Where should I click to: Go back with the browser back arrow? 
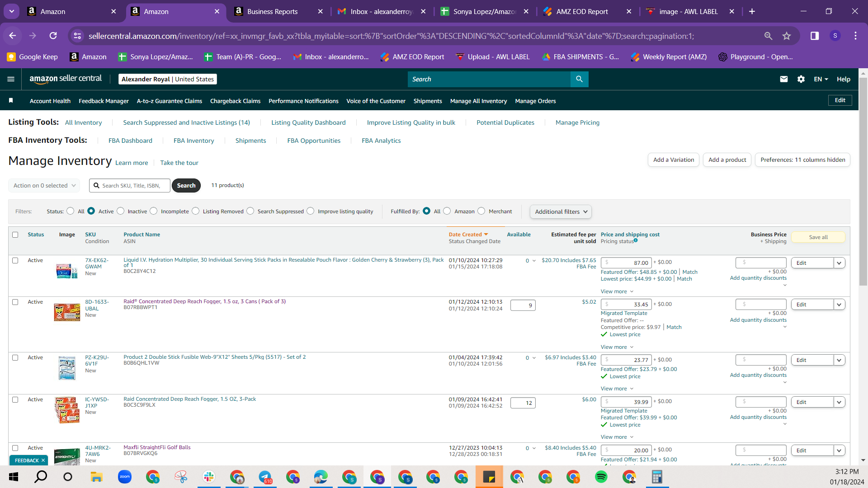pyautogui.click(x=13, y=36)
